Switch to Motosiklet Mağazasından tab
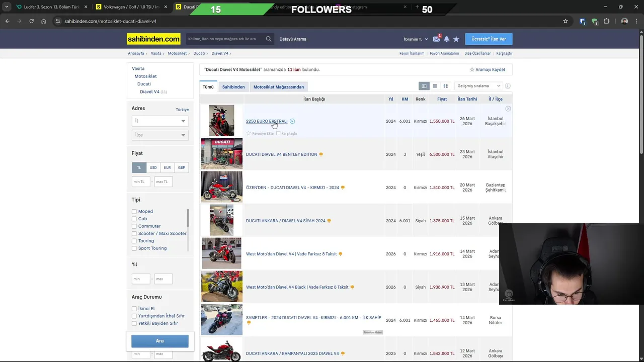The height and width of the screenshot is (362, 644). (279, 87)
